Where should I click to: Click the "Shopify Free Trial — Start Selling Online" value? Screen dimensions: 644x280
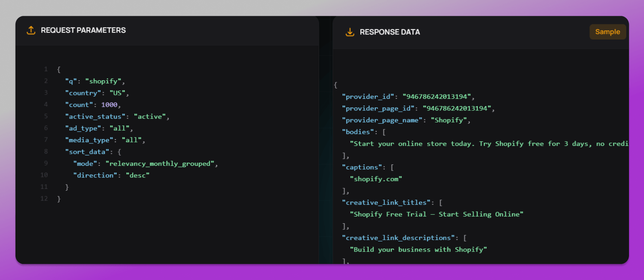click(437, 214)
